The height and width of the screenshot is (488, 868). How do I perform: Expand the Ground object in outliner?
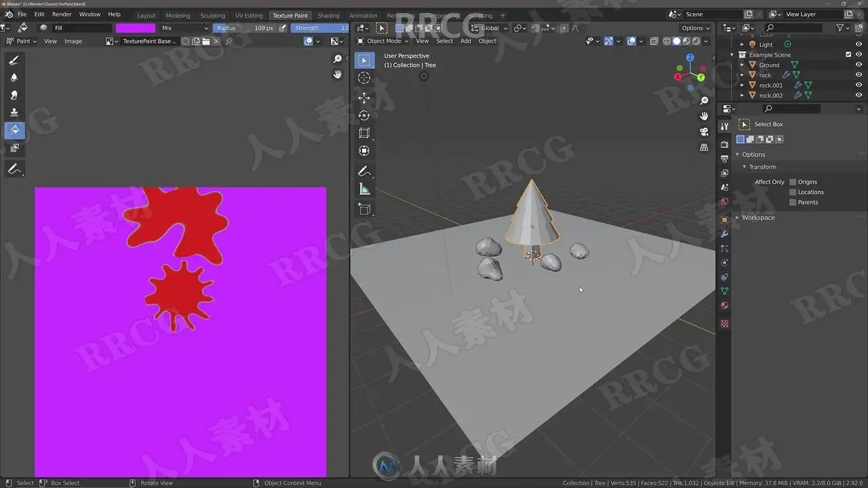point(742,65)
